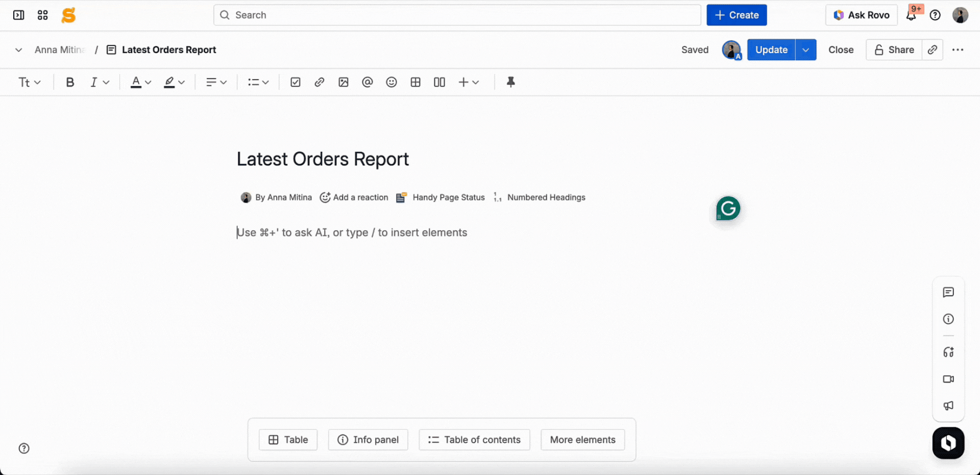Image resolution: width=980 pixels, height=475 pixels.
Task: Toggle bold formatting
Action: [70, 82]
